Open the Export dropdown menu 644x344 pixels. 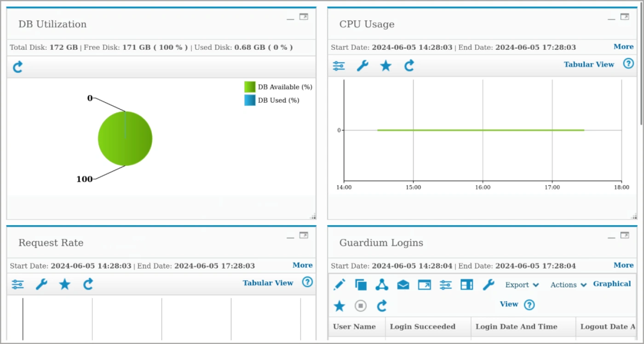[x=522, y=285]
